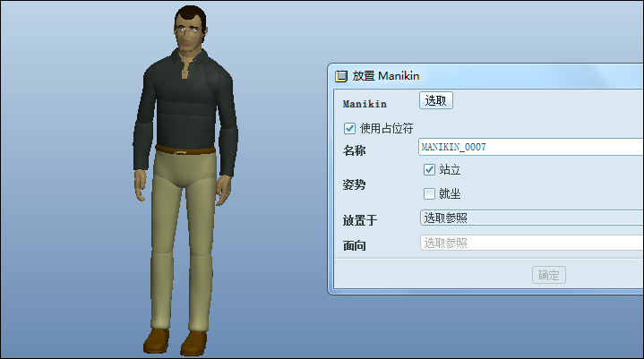This screenshot has height=359, width=644.
Task: Uncheck the 使用占位符 checkbox
Action: [349, 128]
